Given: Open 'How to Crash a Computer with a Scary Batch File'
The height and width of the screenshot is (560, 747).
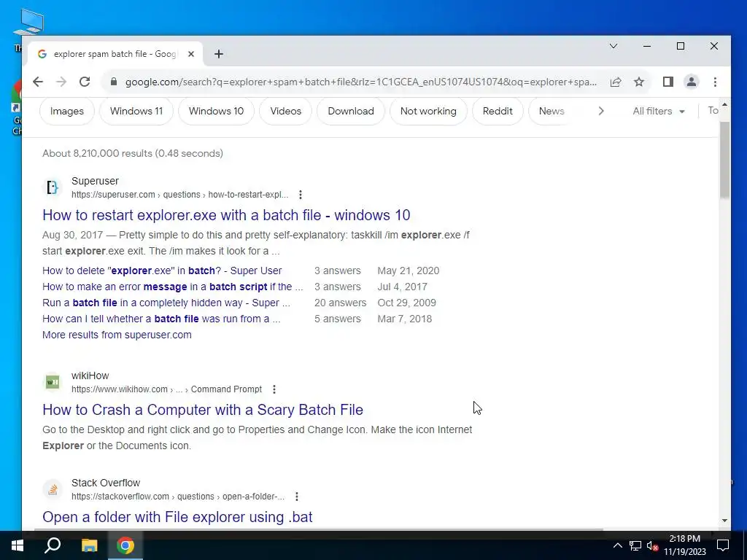Looking at the screenshot, I should (x=203, y=410).
